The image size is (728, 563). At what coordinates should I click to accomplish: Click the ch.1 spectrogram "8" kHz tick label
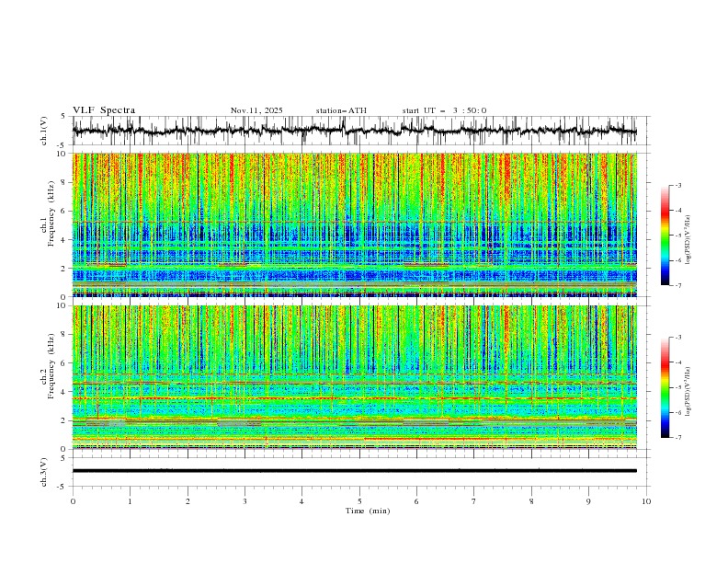pos(63,182)
